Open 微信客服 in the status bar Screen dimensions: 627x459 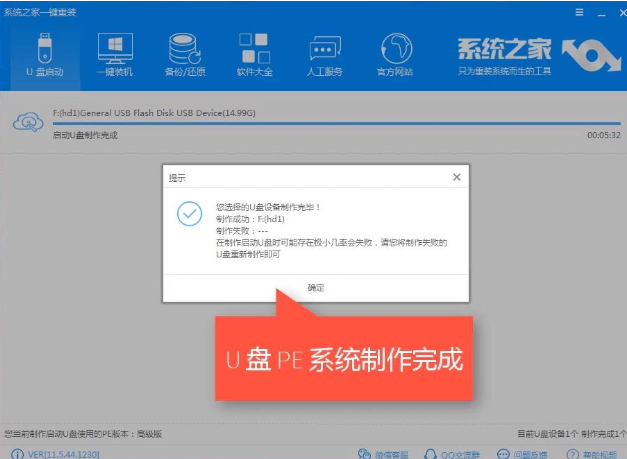[386, 452]
